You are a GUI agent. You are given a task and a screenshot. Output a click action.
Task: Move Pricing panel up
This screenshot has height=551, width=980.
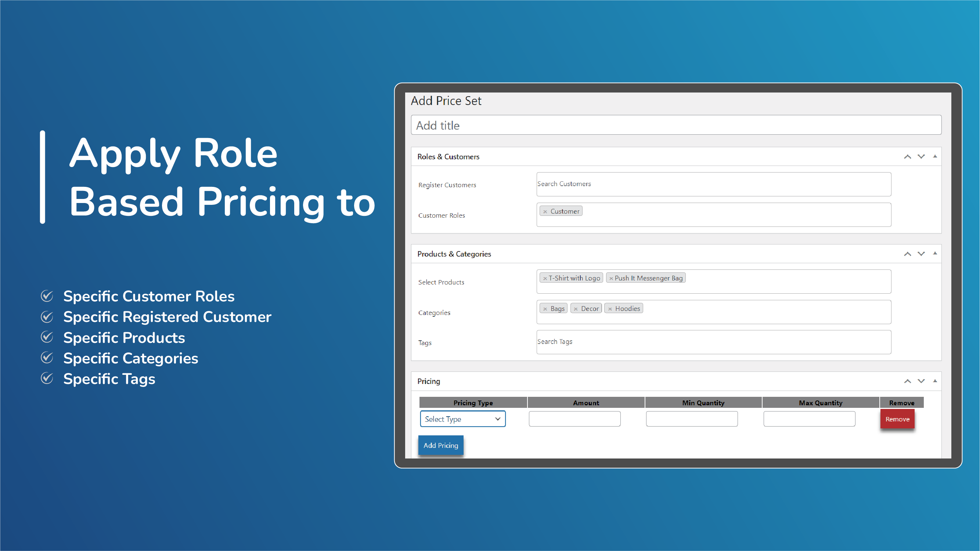tap(907, 381)
